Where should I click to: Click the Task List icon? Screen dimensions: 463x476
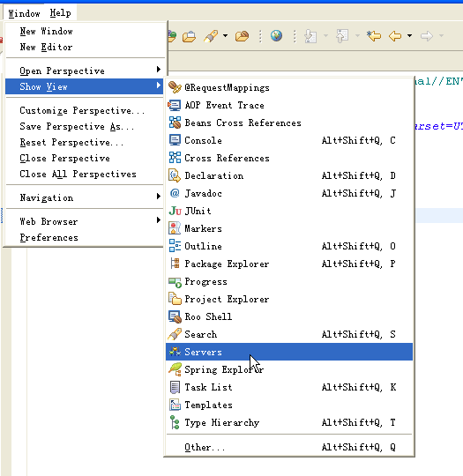click(175, 387)
